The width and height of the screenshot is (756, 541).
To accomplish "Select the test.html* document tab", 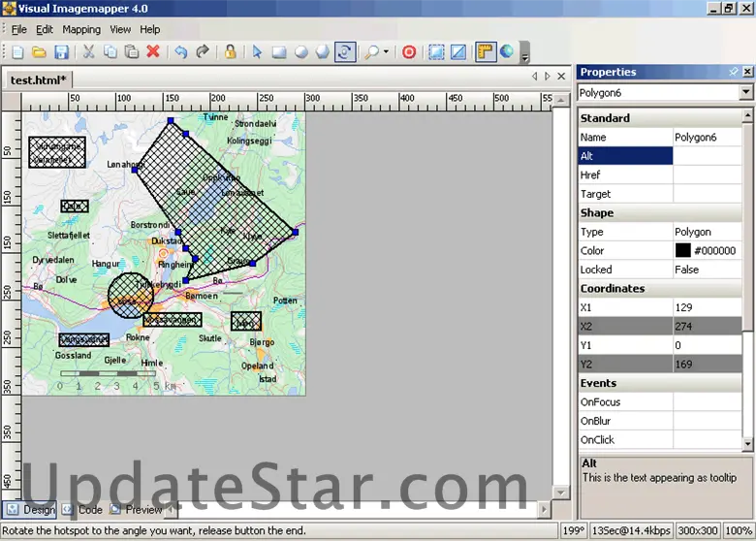I will [x=38, y=80].
